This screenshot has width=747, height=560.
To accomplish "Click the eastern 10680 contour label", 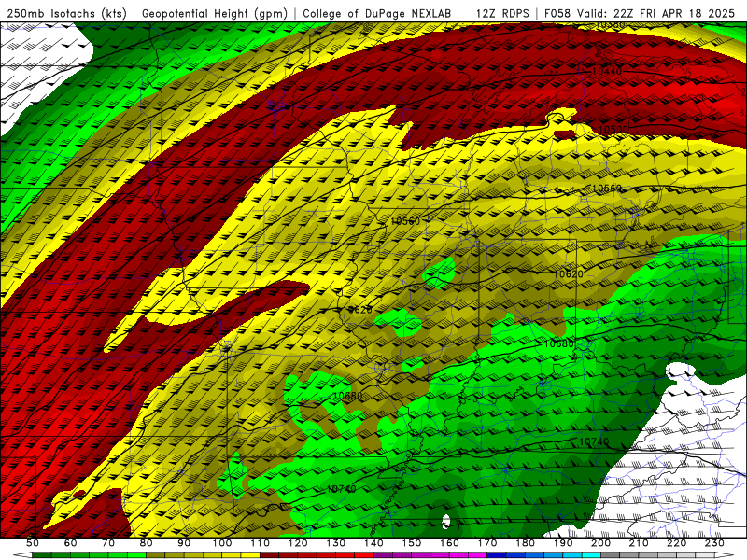I will (x=558, y=343).
